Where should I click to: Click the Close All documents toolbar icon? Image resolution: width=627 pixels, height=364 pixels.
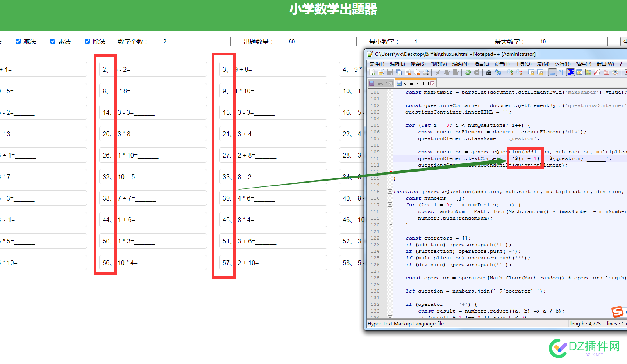coord(417,72)
